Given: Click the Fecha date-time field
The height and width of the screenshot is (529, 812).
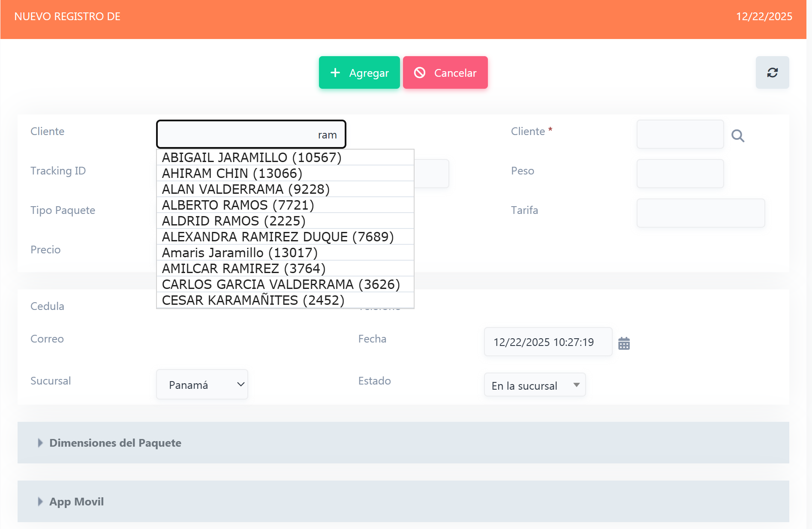Looking at the screenshot, I should point(547,342).
